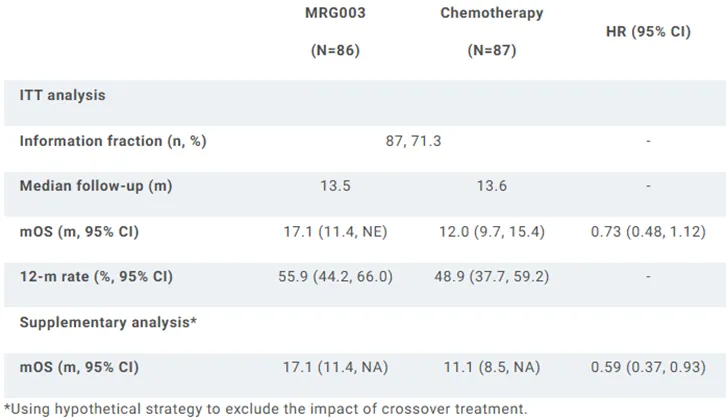726x420 pixels.
Task: Select the 11.1 (8.5, NA) cell
Action: (491, 367)
